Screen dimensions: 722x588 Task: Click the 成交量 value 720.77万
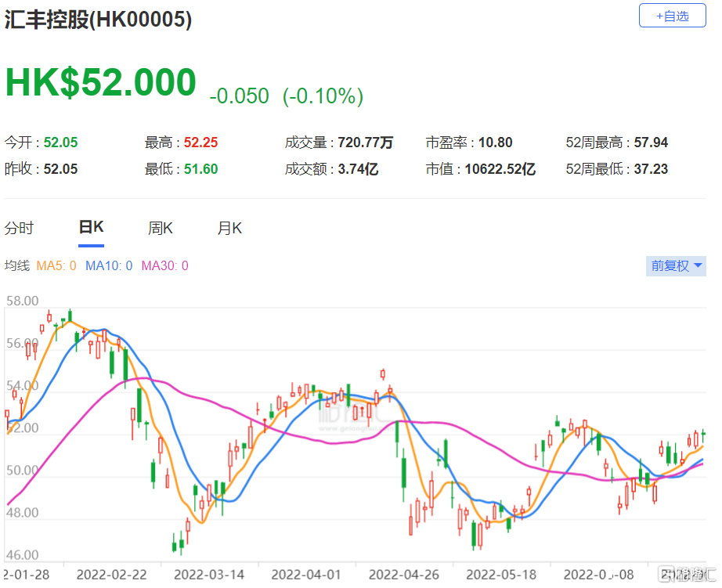[x=366, y=142]
